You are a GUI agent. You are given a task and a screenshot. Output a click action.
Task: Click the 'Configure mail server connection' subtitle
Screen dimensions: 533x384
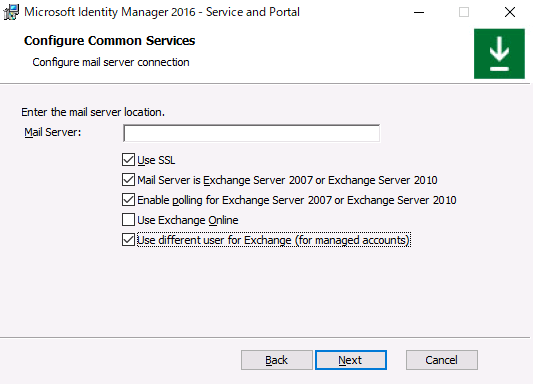(111, 63)
